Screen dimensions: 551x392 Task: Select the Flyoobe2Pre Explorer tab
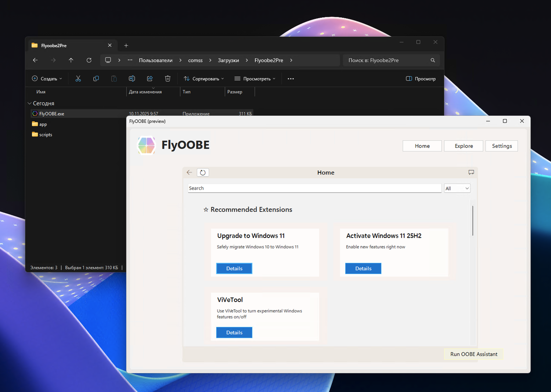[x=72, y=46]
